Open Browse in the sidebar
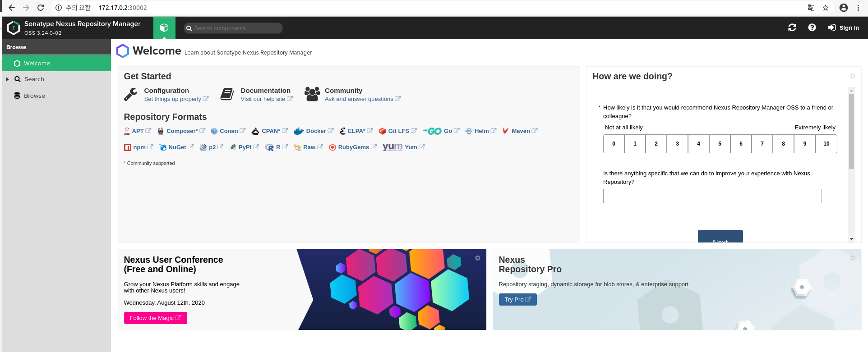The image size is (868, 352). 34,96
